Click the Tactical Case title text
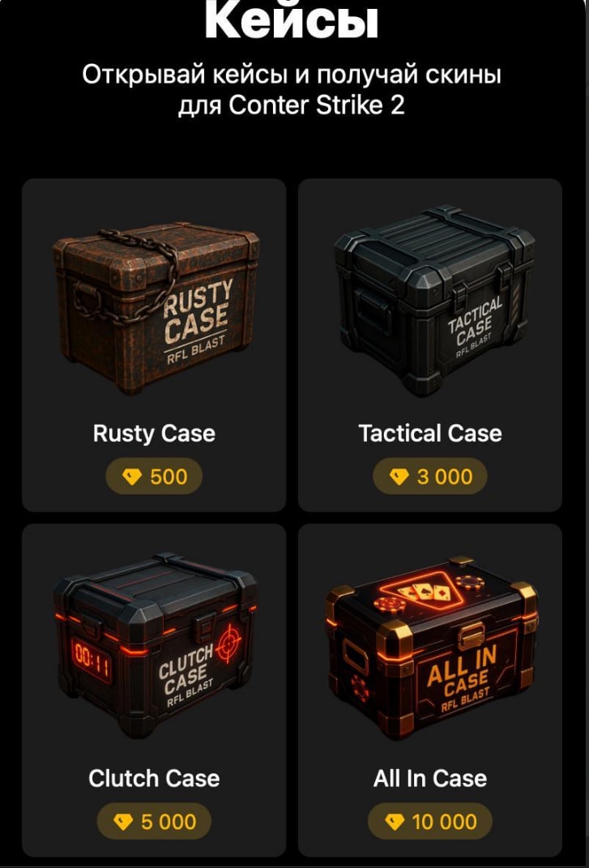Viewport: 589px width, 868px height. [430, 434]
